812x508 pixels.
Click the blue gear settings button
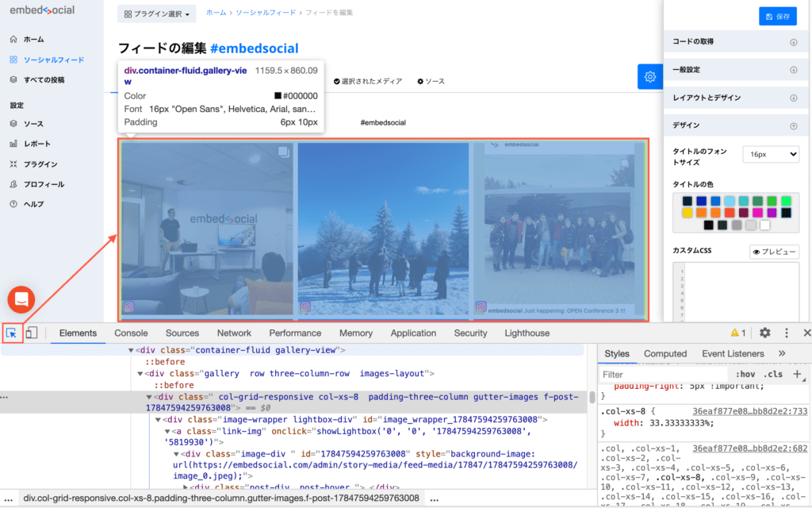click(650, 77)
